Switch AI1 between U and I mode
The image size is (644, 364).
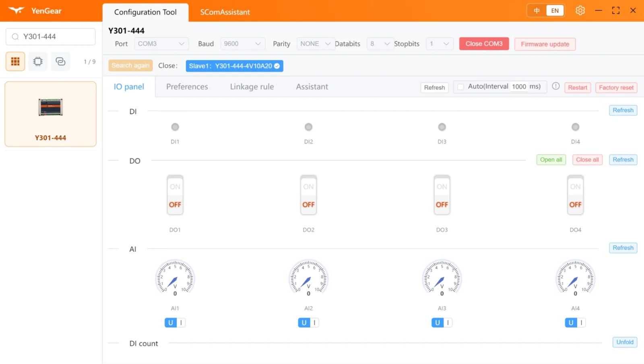point(175,323)
